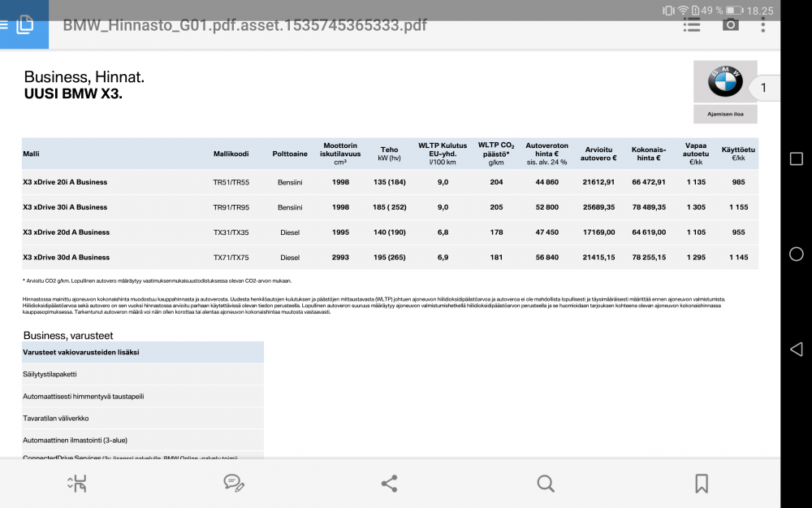Tap the Mallikoodi column header
This screenshot has width=812, height=508.
(231, 154)
